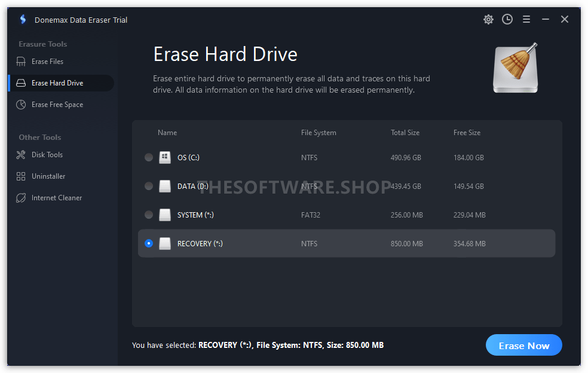Click the Internet Cleaner planet icon

click(21, 198)
